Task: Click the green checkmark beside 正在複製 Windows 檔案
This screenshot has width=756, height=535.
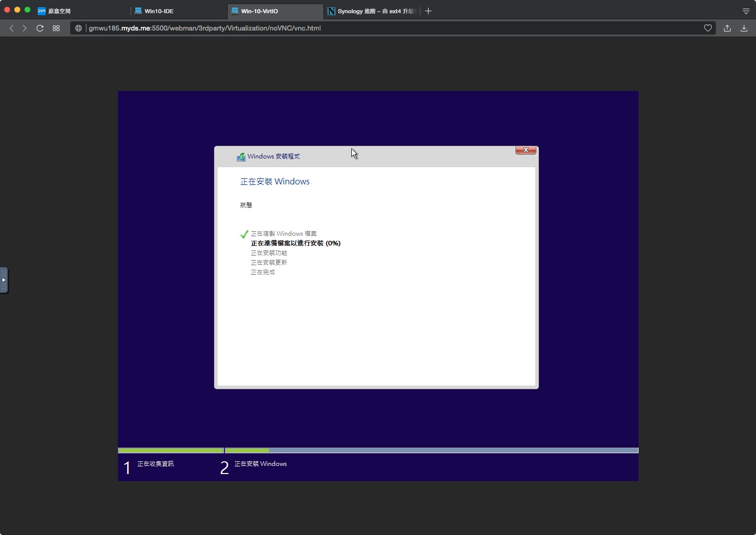Action: click(x=244, y=234)
